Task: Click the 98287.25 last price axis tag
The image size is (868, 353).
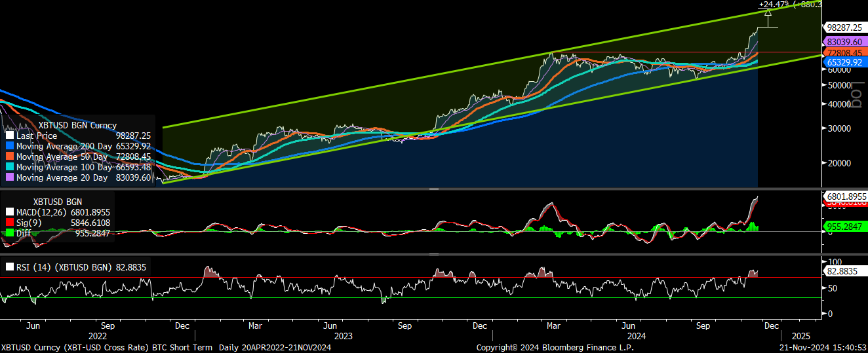Action: tap(844, 28)
